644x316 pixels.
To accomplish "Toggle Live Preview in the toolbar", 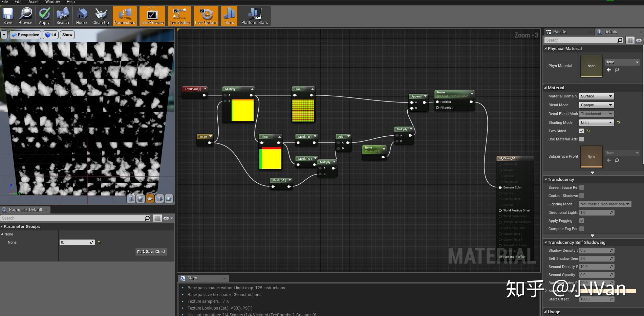I will (x=152, y=16).
